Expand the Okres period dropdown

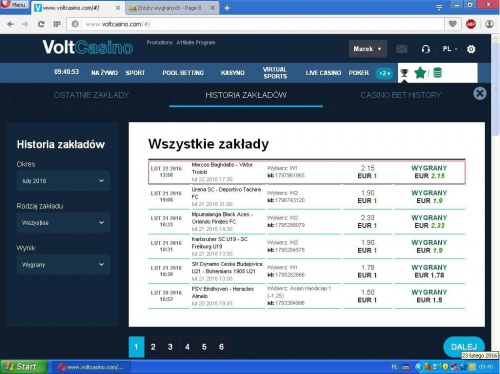(63, 181)
